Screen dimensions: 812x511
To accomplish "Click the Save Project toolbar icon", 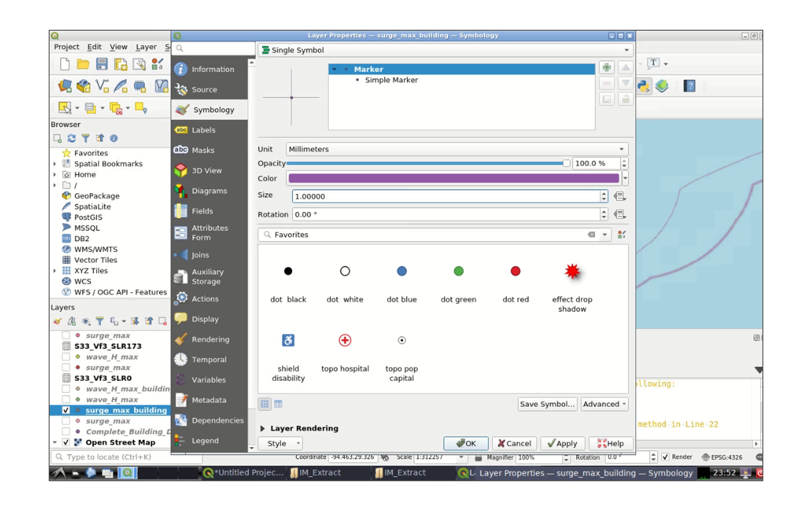I will [102, 64].
